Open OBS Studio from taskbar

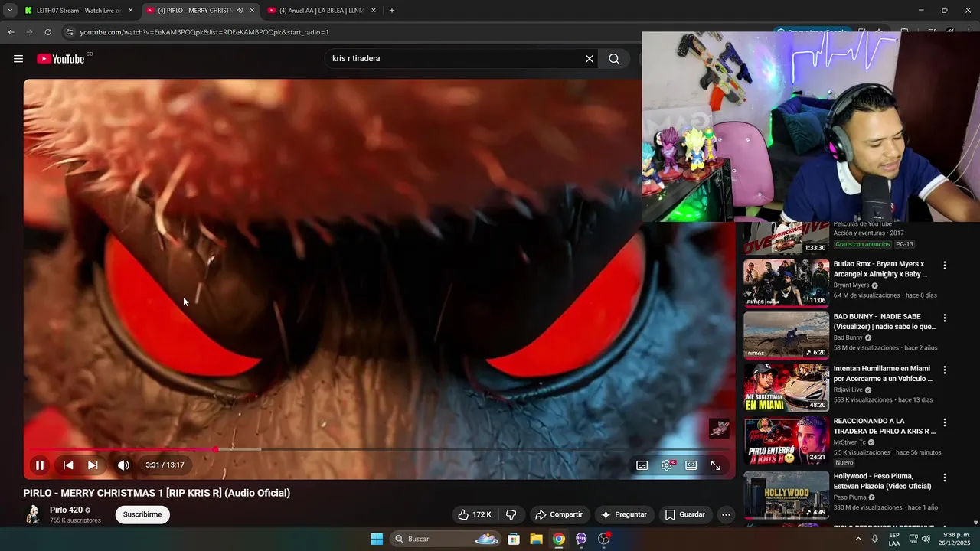click(604, 539)
